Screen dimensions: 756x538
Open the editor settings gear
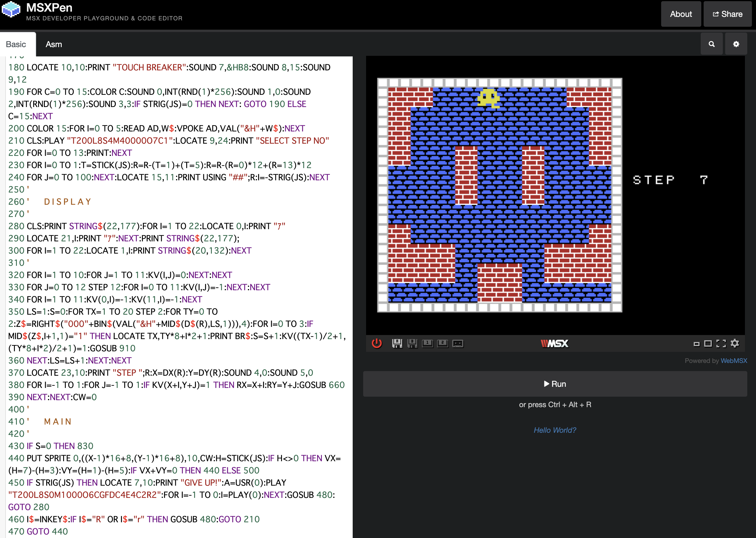coord(736,44)
